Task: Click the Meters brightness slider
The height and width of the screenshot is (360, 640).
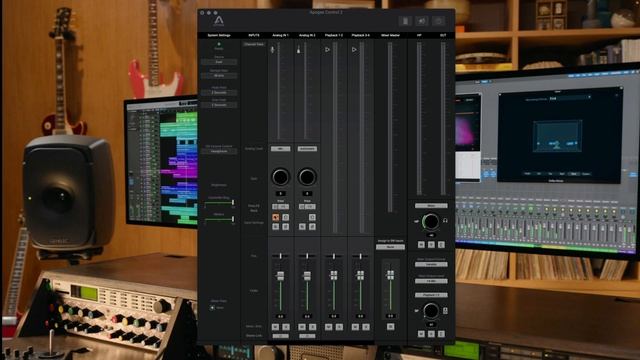Action: coord(219,219)
